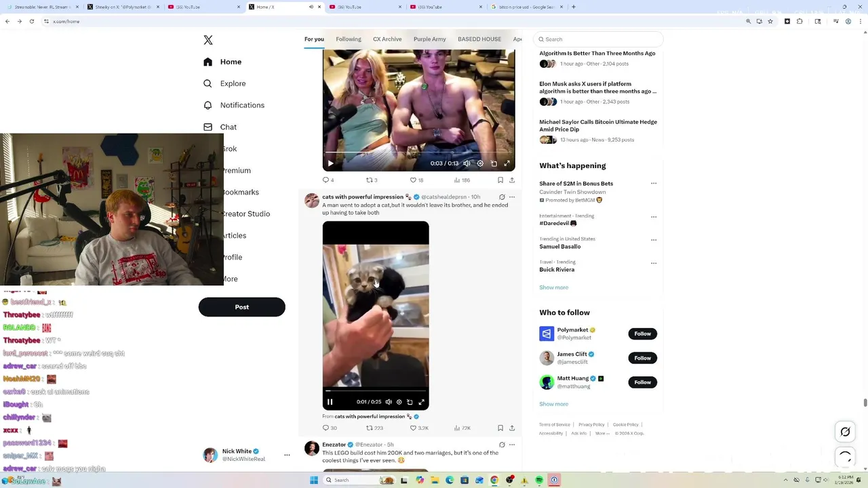
Task: Switch to the Purple Army tab
Action: tap(430, 39)
